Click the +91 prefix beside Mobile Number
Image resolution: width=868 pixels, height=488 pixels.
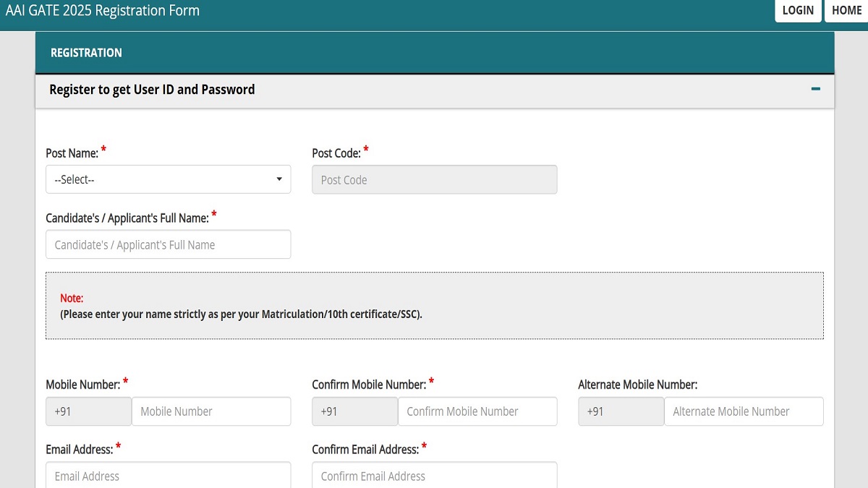click(88, 411)
